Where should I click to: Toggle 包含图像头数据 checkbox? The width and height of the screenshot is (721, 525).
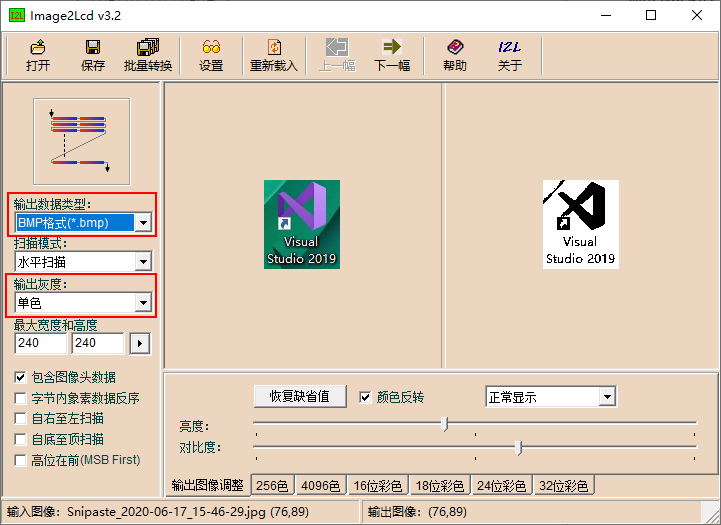(x=20, y=377)
